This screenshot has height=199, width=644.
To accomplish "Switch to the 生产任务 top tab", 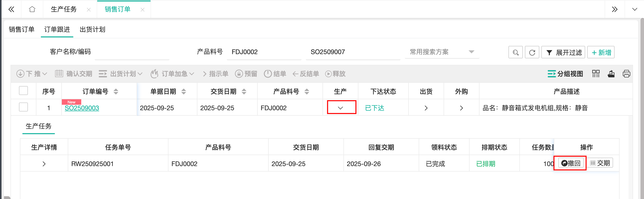I will tap(64, 9).
